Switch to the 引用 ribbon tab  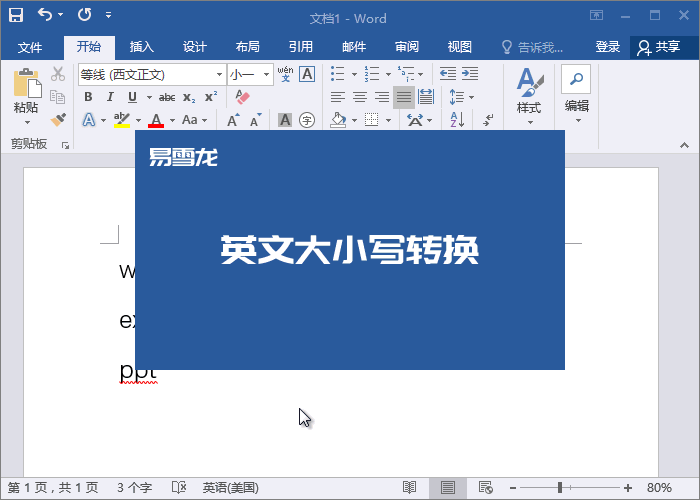click(300, 47)
